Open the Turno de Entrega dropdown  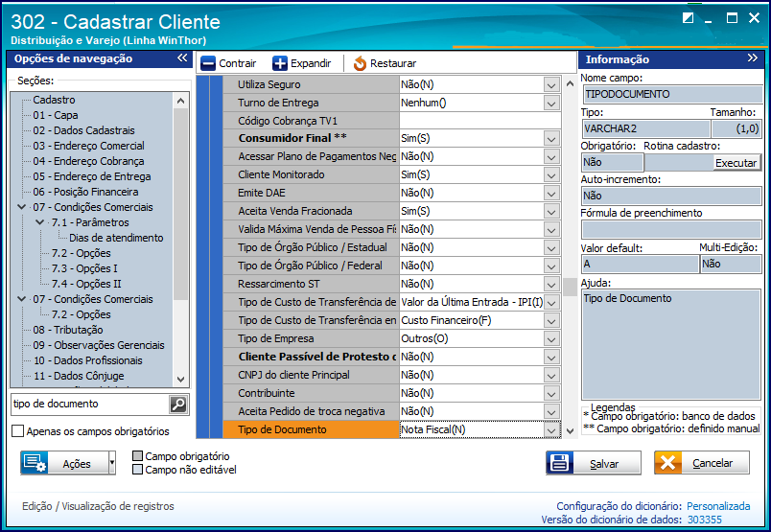tap(551, 103)
